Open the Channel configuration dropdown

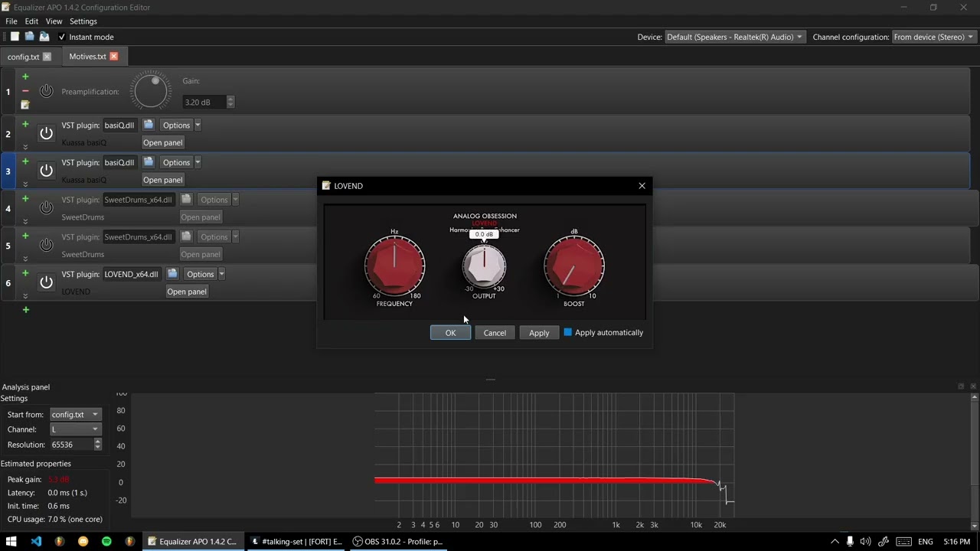[933, 37]
